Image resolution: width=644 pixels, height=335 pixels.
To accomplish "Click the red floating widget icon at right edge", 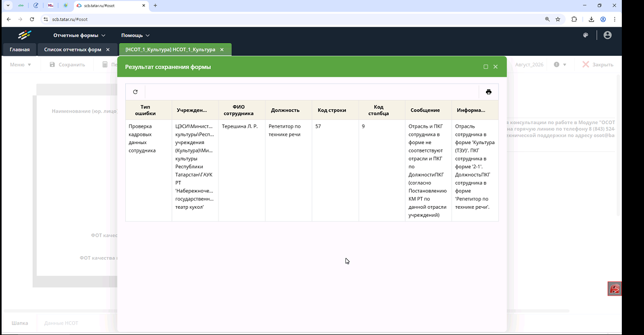I will (615, 289).
